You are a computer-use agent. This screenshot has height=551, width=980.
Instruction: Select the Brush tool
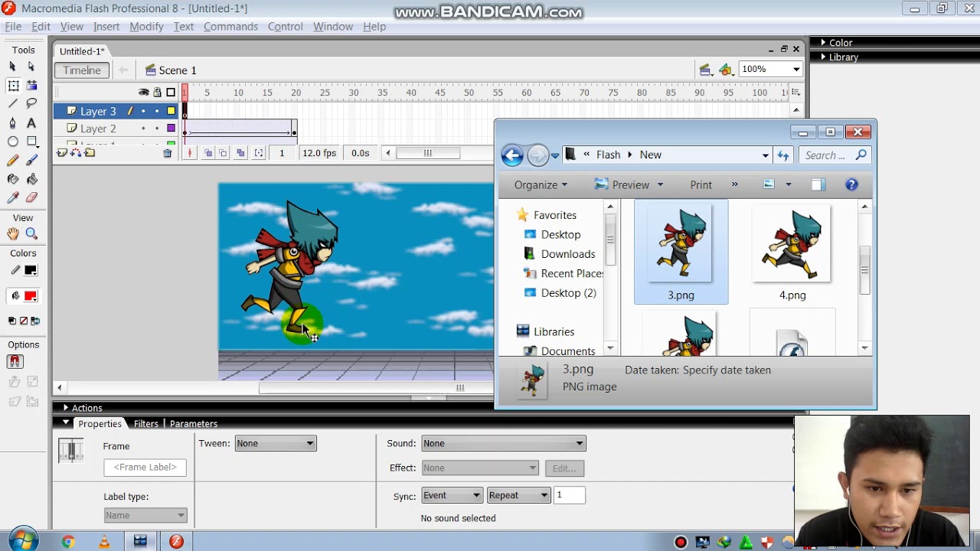click(x=31, y=160)
